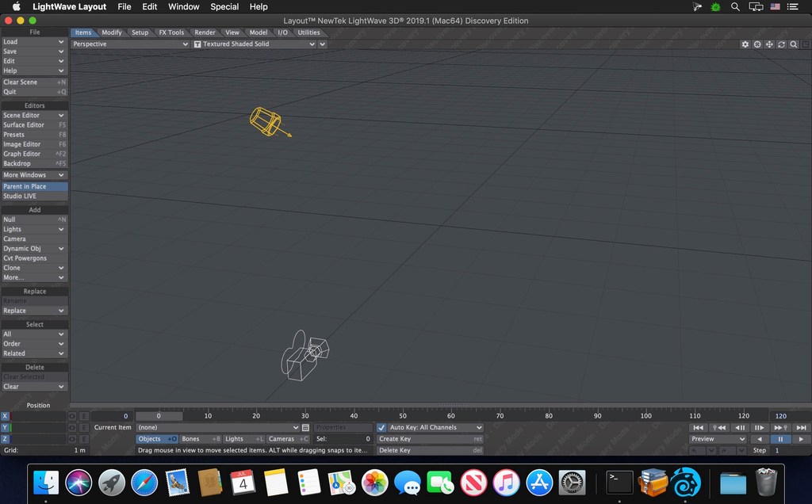
Task: Toggle the X position channel button
Action: pos(4,416)
